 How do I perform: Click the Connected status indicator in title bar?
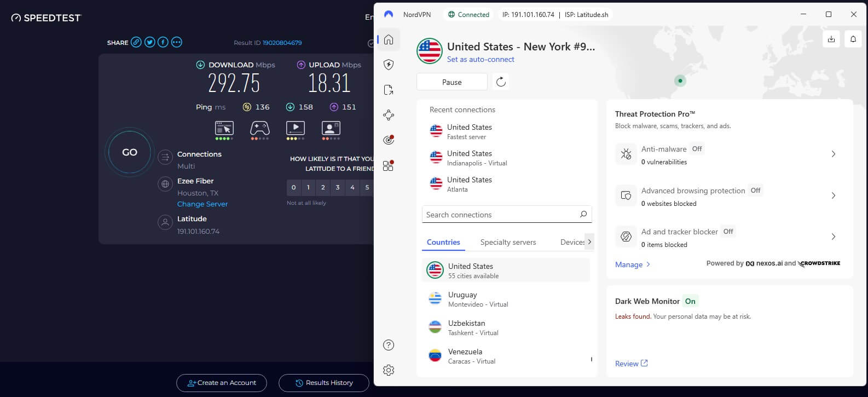pos(468,15)
